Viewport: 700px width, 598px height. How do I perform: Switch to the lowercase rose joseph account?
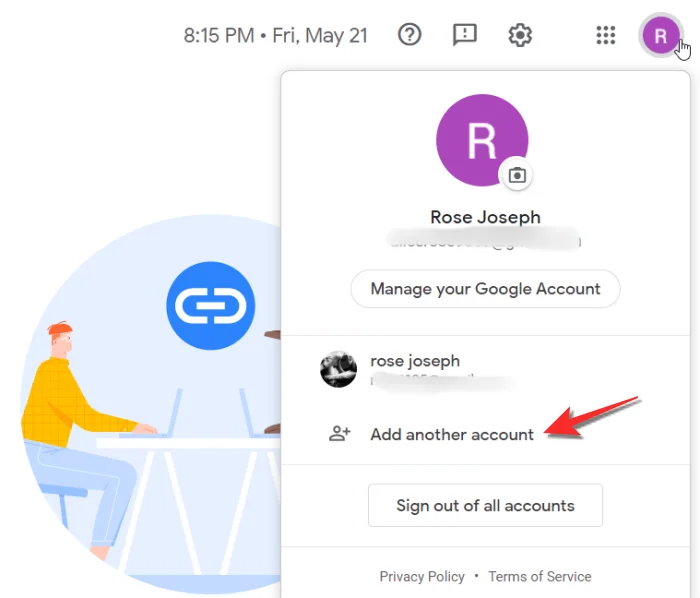[x=415, y=361]
